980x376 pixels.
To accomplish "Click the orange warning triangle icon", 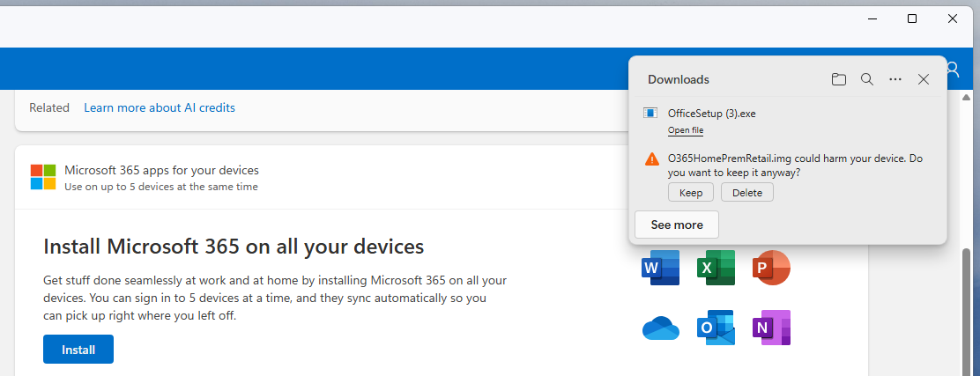I will (652, 159).
